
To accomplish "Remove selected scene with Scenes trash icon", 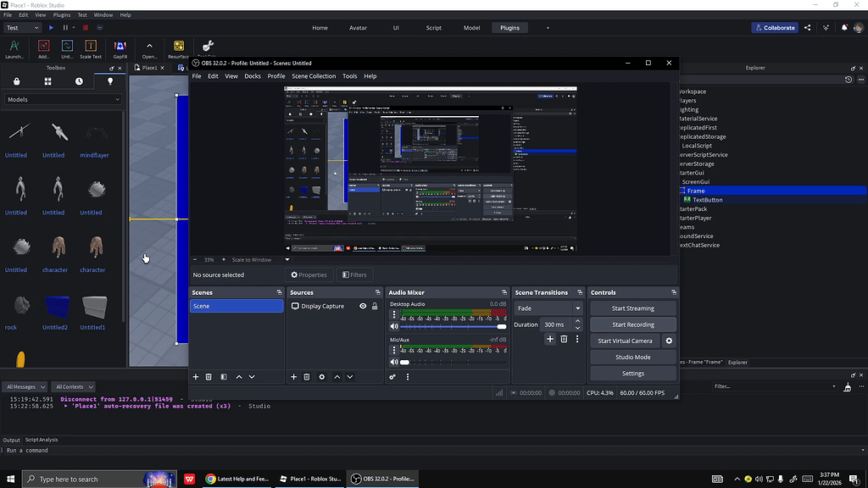I will point(209,377).
